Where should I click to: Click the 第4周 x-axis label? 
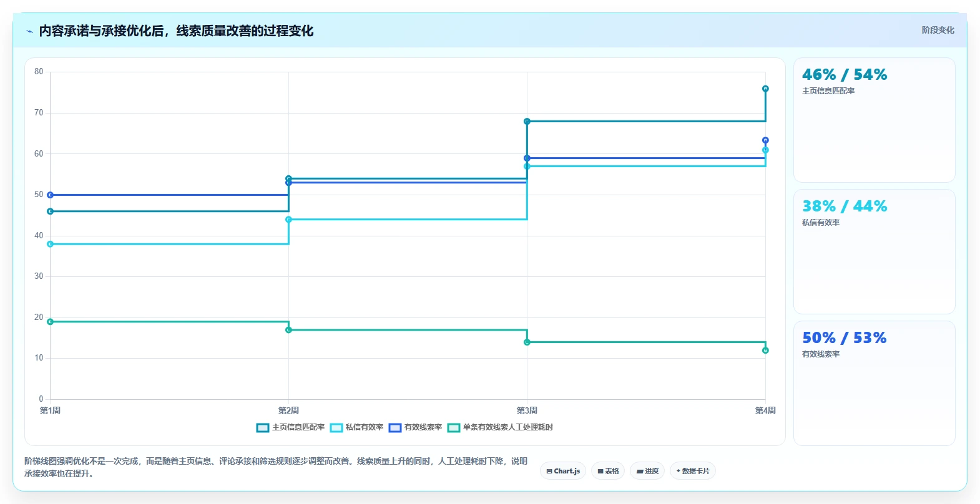[x=765, y=410]
